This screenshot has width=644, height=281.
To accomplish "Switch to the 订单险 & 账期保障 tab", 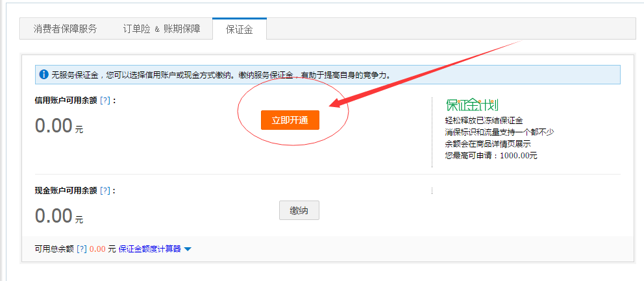I will pyautogui.click(x=162, y=29).
